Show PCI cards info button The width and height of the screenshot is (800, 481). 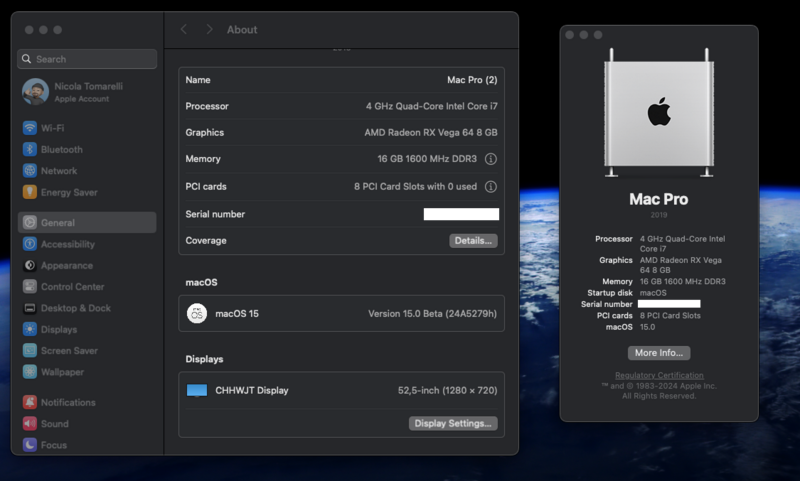pos(490,186)
